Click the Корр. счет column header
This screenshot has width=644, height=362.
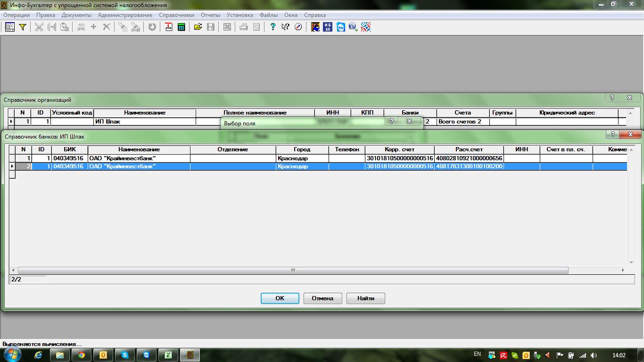click(x=399, y=149)
